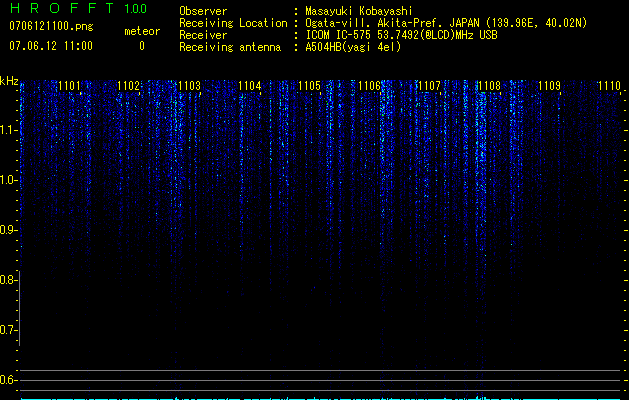
Task: Click the 0.8 kHz axis label
Action: click(x=8, y=280)
